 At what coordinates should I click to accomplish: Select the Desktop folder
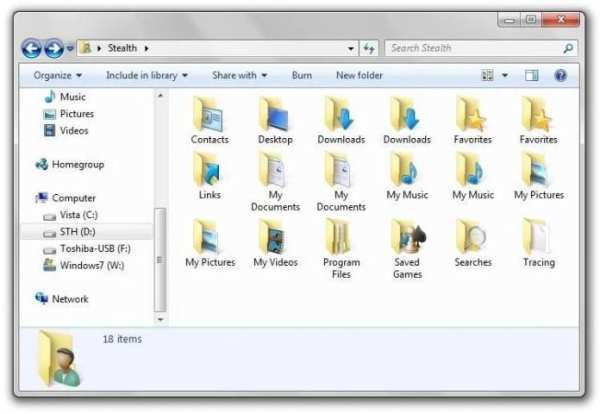[276, 121]
